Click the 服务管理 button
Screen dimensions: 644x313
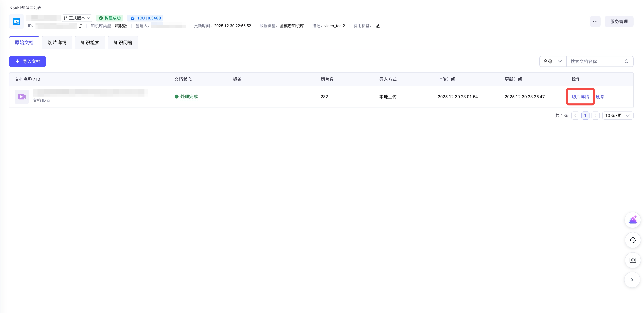coord(619,21)
